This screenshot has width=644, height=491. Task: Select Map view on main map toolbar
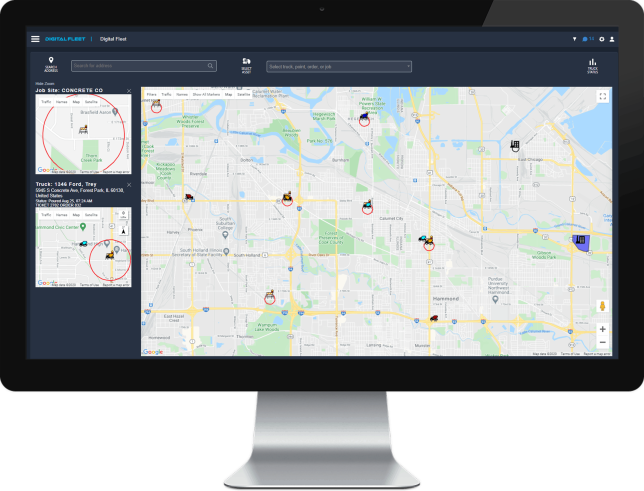[x=227, y=94]
